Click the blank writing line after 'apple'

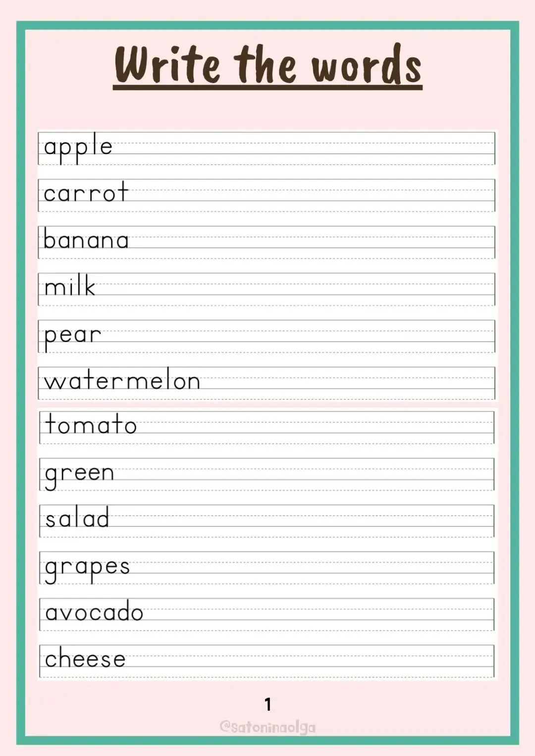[x=304, y=148]
